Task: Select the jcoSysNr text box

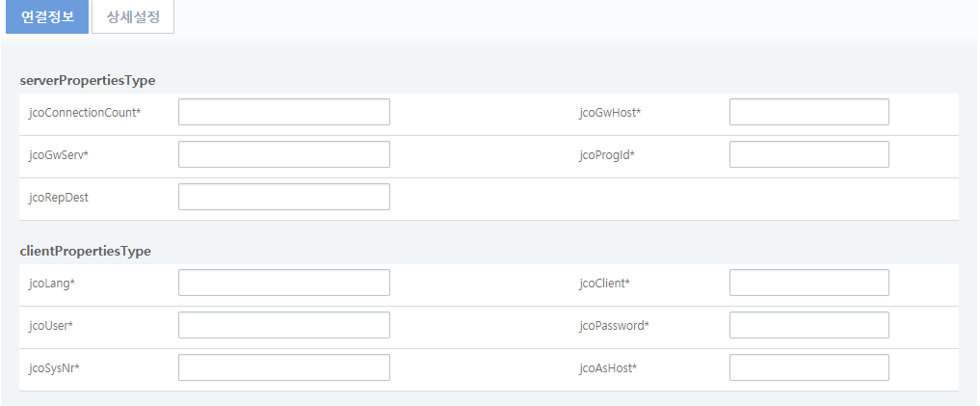Action: click(283, 367)
